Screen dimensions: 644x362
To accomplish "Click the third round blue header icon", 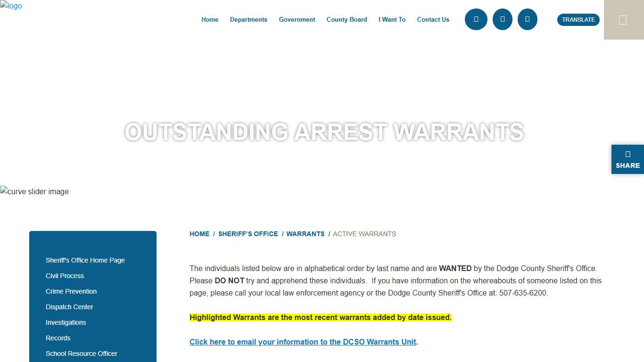I will 527,19.
